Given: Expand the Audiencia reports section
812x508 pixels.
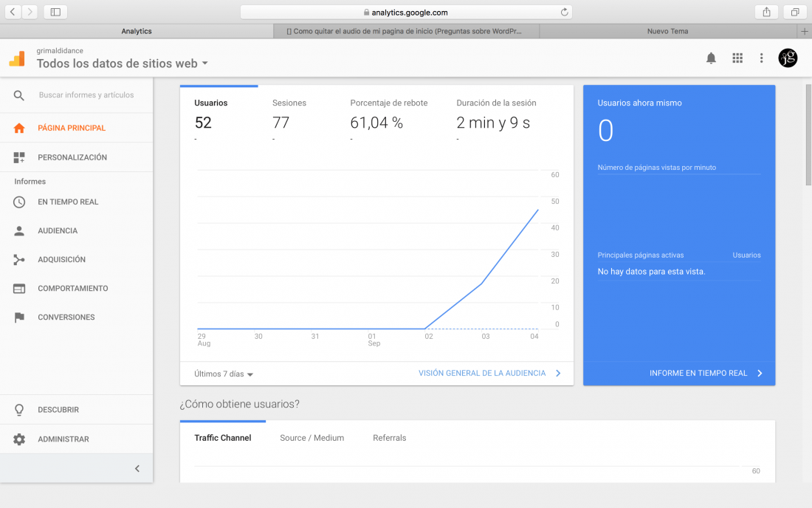Looking at the screenshot, I should tap(77, 231).
